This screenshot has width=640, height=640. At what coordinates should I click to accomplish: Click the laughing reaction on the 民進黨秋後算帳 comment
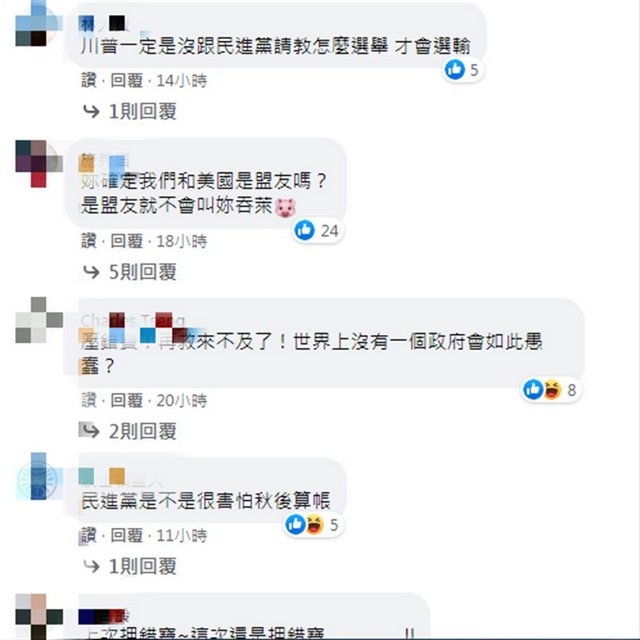click(x=314, y=524)
